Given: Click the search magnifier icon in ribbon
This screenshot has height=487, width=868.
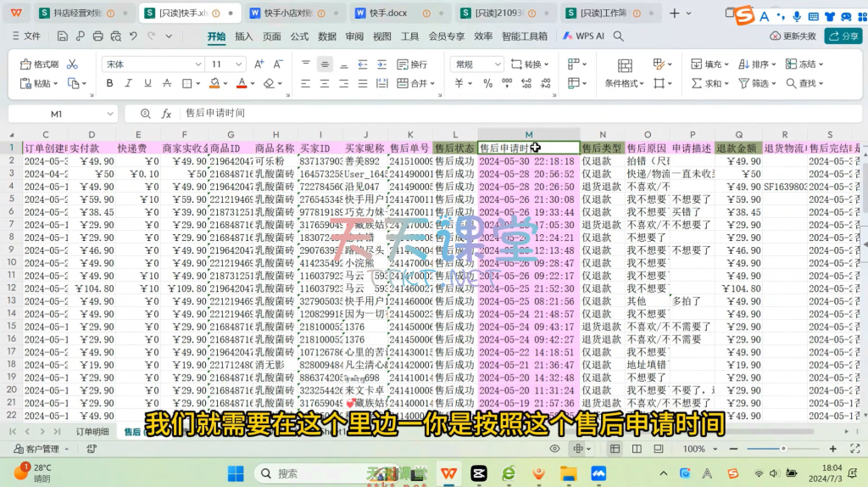Looking at the screenshot, I should click(x=618, y=36).
